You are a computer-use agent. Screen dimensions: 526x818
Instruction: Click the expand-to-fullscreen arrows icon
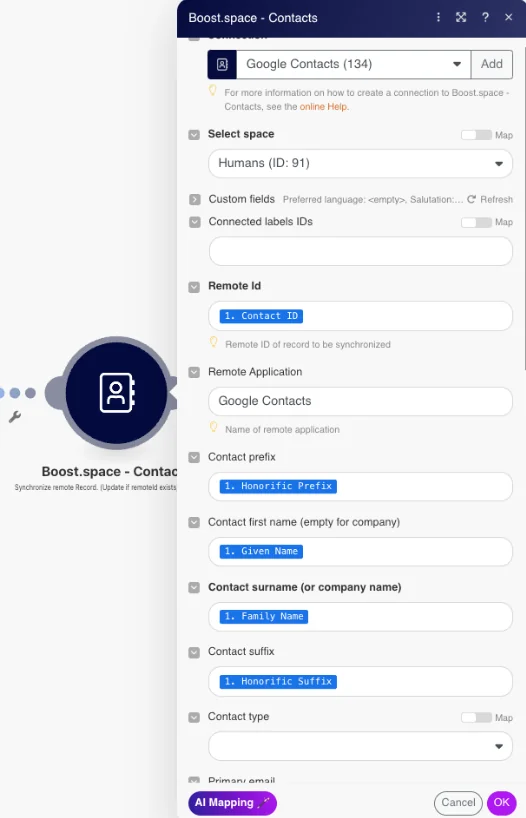[x=461, y=17]
